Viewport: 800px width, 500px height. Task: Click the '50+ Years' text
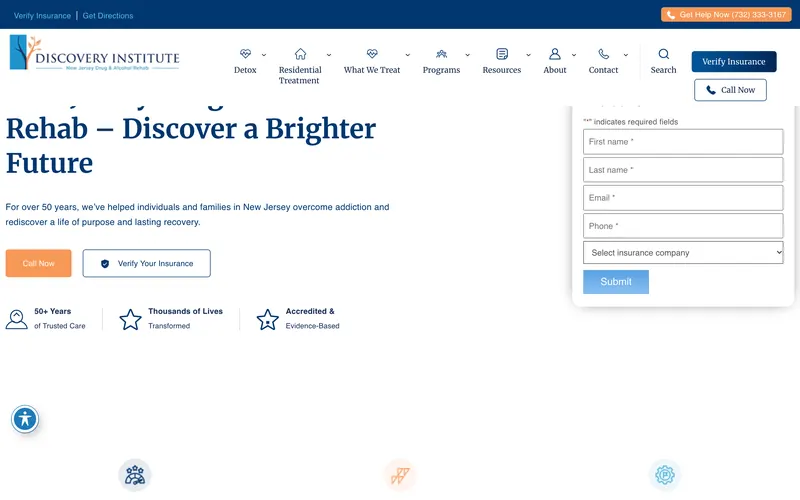53,311
